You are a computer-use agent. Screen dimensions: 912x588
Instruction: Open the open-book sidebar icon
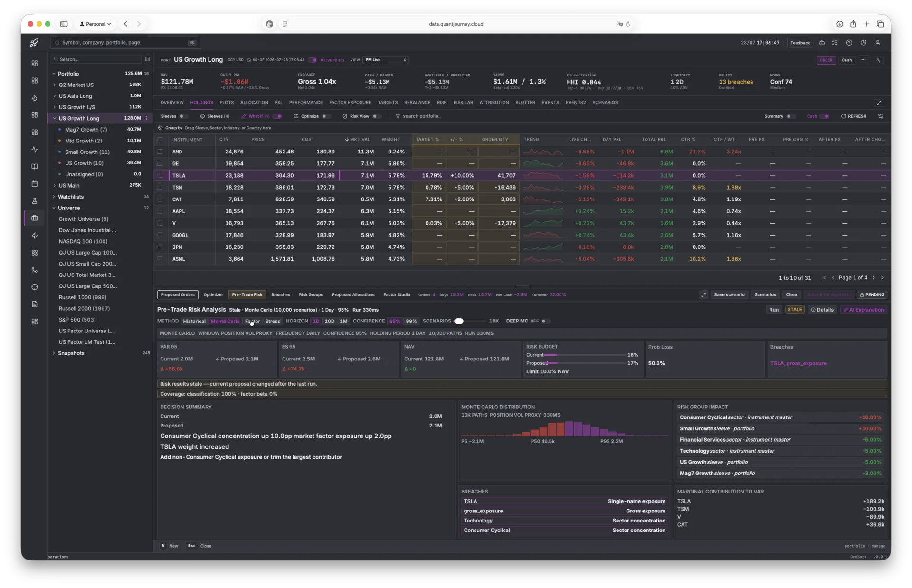[35, 167]
